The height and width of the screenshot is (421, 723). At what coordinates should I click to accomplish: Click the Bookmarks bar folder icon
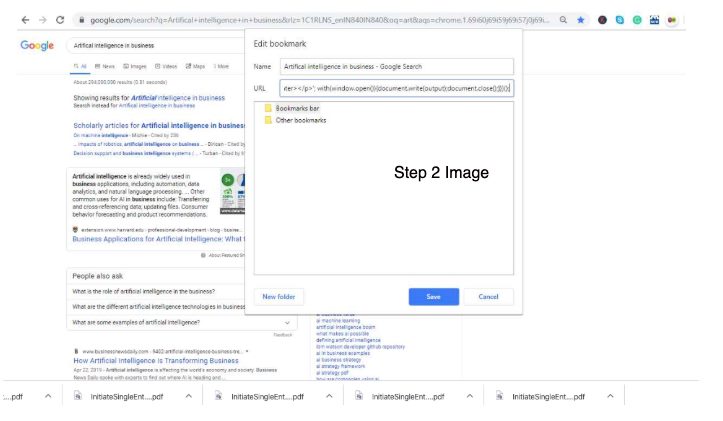click(x=268, y=108)
